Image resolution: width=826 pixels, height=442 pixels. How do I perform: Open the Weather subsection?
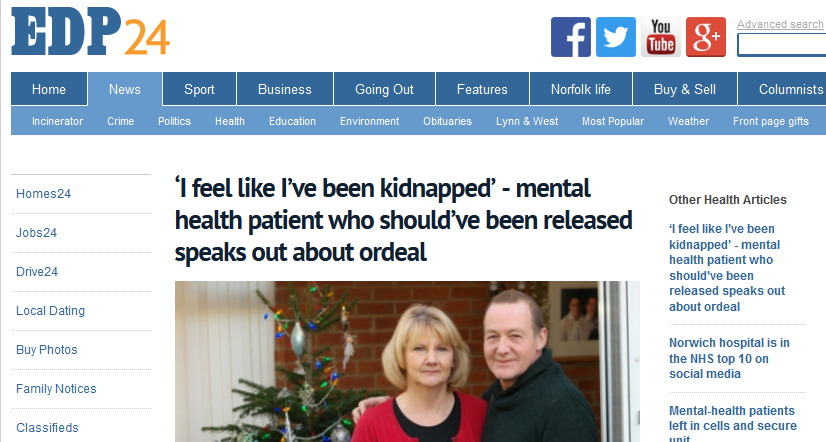(x=688, y=121)
